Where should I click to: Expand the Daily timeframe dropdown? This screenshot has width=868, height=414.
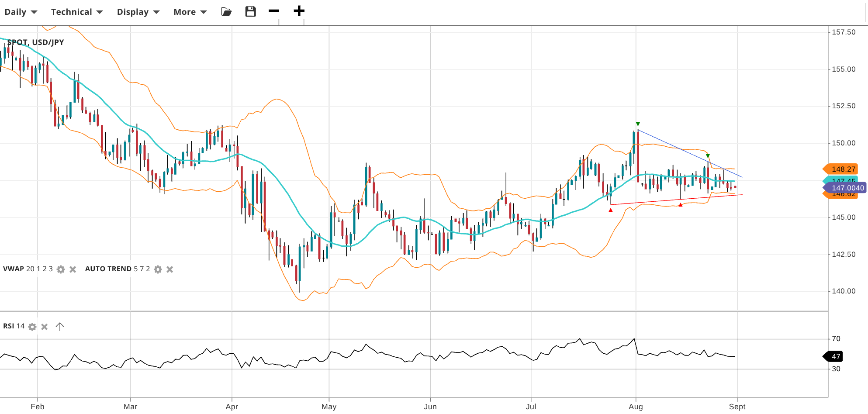click(x=21, y=12)
